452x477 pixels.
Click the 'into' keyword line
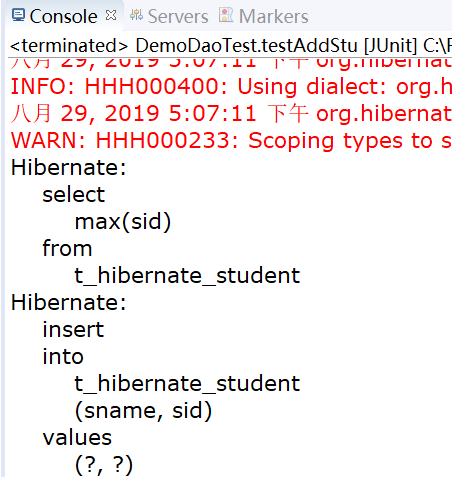coord(63,357)
